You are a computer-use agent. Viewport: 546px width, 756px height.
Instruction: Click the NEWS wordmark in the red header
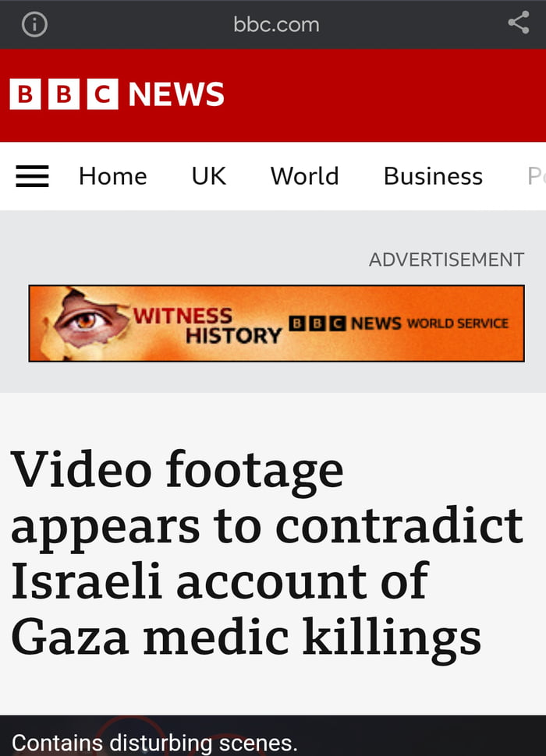176,94
